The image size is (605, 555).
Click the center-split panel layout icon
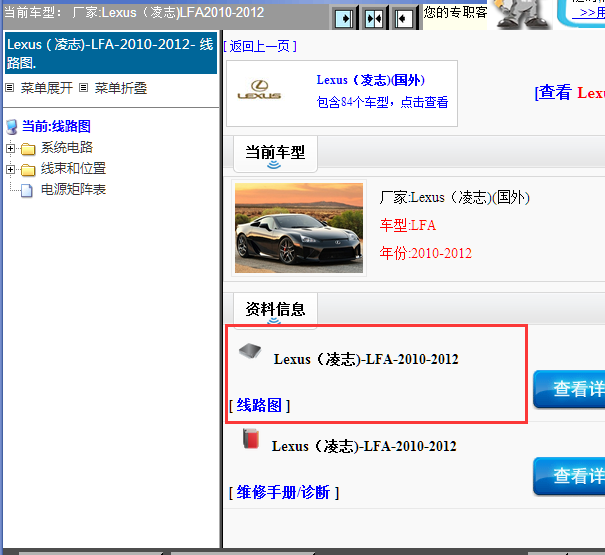pyautogui.click(x=374, y=18)
